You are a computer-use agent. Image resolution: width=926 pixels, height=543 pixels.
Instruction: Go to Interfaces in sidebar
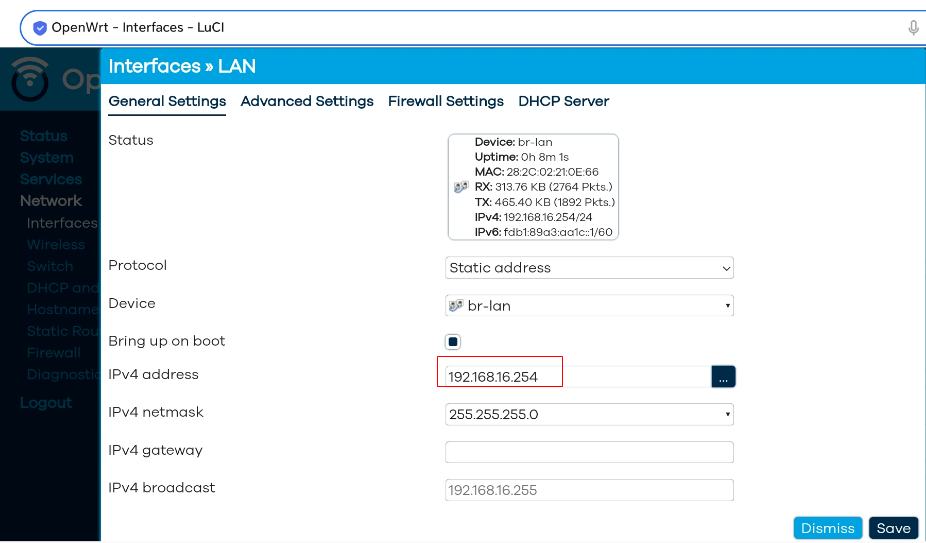point(62,223)
